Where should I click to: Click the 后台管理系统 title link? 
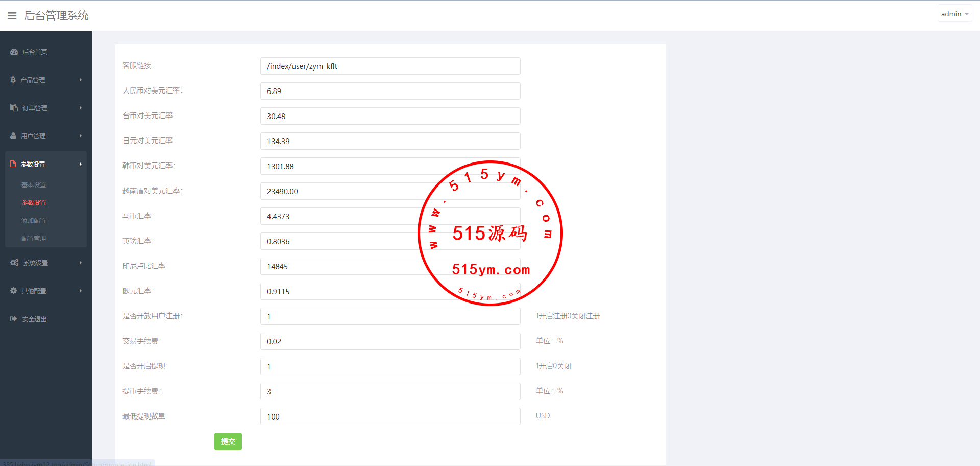[x=56, y=16]
